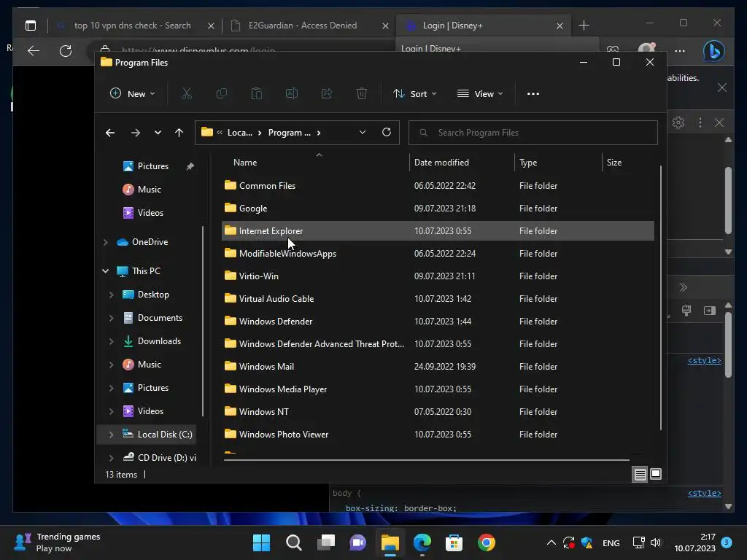Screen dimensions: 747x560
Task: Open the Windows Start menu
Action: click(261, 542)
